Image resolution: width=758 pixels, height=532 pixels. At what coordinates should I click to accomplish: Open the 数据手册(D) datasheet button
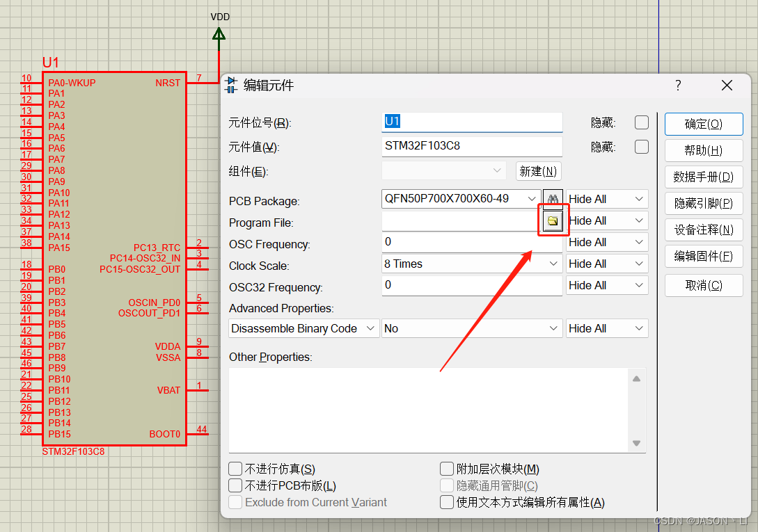[x=704, y=177]
